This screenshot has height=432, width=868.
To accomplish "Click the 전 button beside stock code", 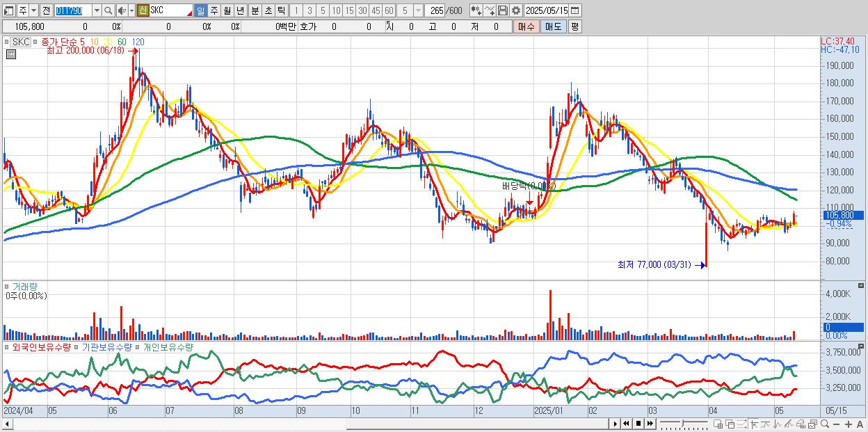I will [47, 10].
